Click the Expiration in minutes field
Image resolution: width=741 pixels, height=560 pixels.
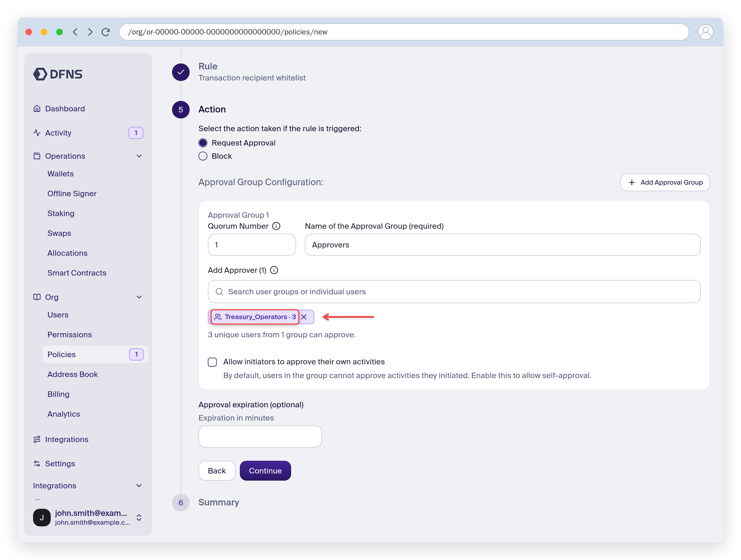pos(260,437)
